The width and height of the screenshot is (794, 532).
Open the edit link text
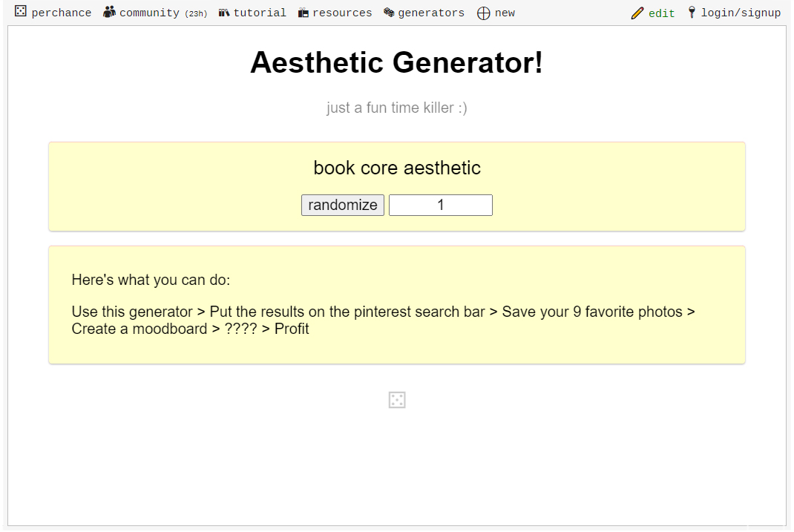[x=662, y=13]
